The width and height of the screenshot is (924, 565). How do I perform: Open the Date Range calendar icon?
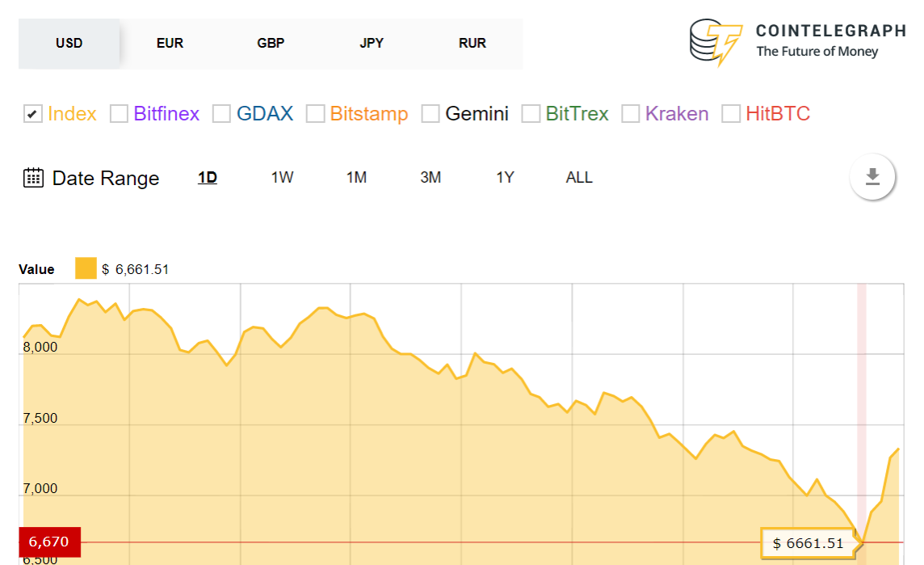tap(31, 177)
